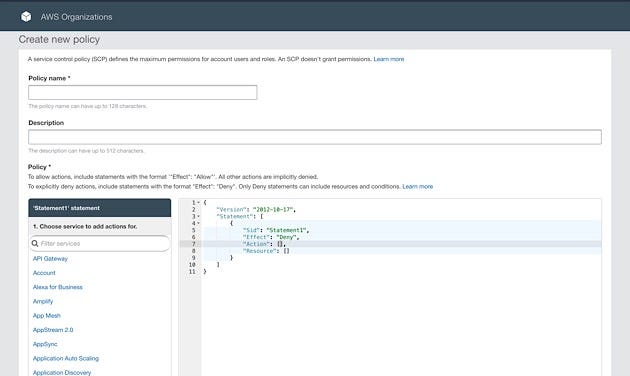Select the Account service
This screenshot has width=630, height=376.
44,273
